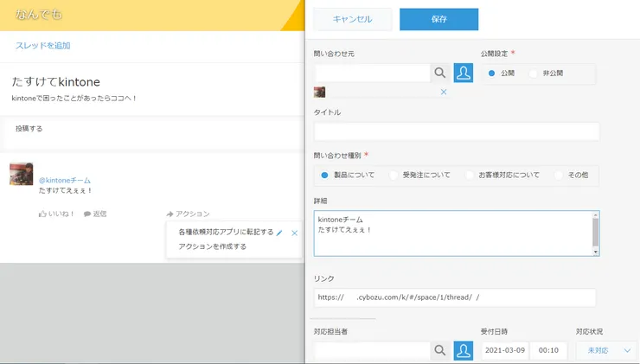This screenshot has height=364, width=640.
Task: Edit 各種依頼対応アプリに転記する action pencil icon
Action: tap(279, 233)
